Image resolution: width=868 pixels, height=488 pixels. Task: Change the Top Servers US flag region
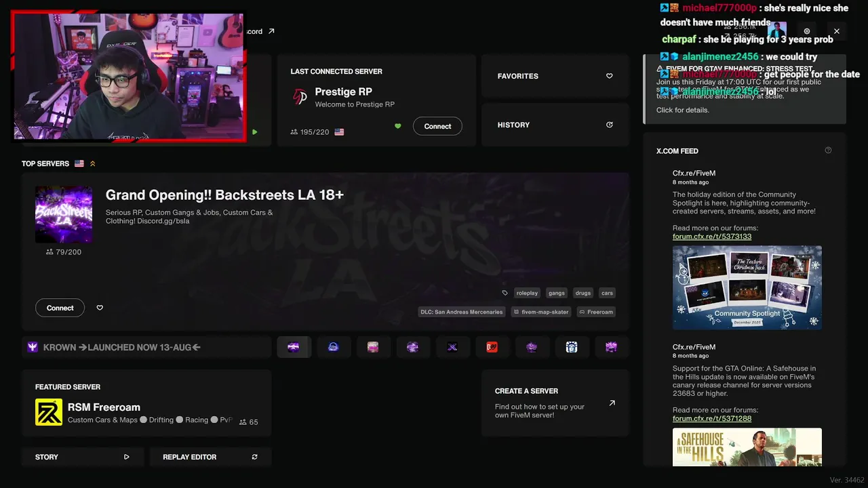[79, 163]
